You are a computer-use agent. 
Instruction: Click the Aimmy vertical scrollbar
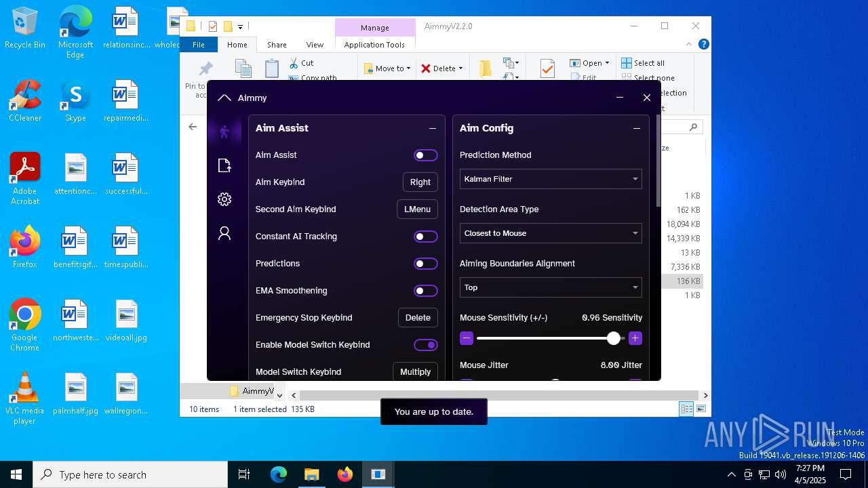point(658,161)
